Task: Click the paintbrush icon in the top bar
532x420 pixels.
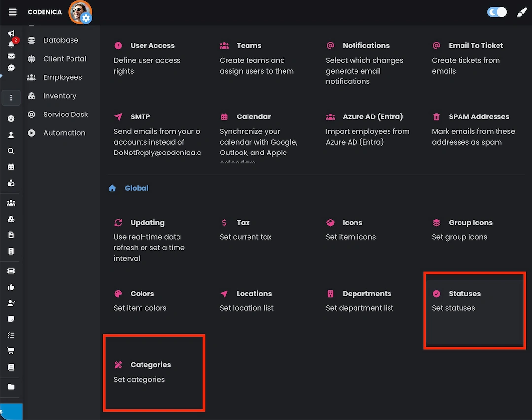Action: point(521,12)
